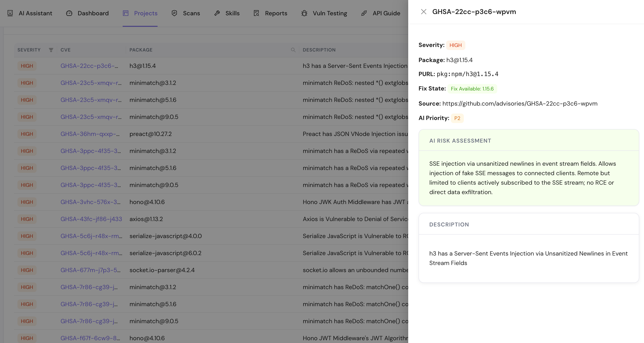This screenshot has width=644, height=343.
Task: Open GHSA-22cc-p3c6 link in first row
Action: coord(89,66)
